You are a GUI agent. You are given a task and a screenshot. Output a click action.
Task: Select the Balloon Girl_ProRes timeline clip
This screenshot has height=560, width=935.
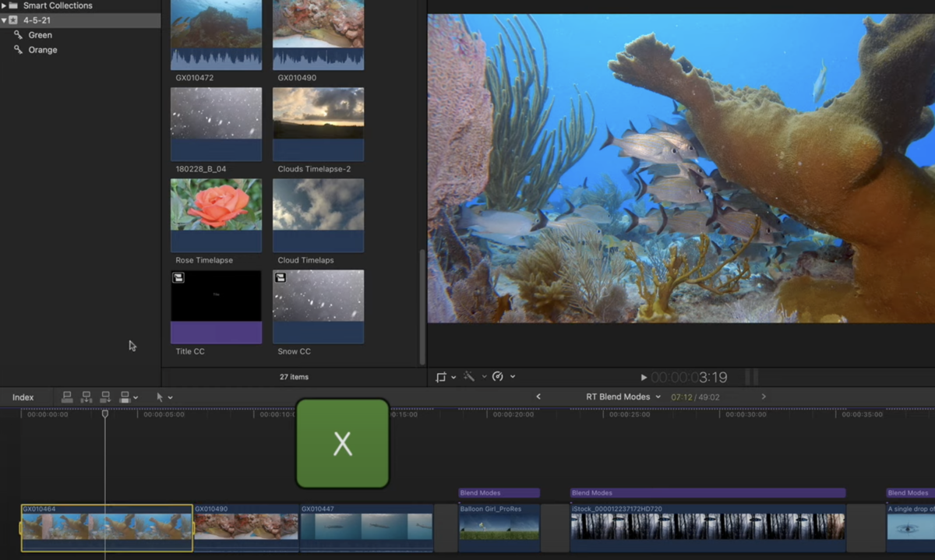click(x=499, y=527)
